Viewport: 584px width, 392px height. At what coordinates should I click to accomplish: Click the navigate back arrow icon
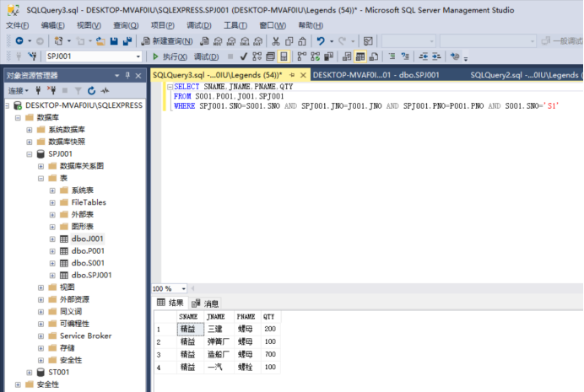tap(19, 41)
